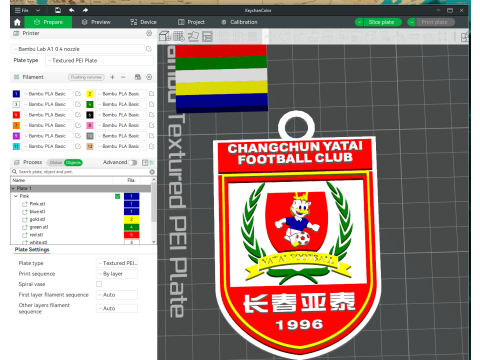Open the Slice plate dropdown arrow
This screenshot has height=360, width=480.
coord(359,22)
